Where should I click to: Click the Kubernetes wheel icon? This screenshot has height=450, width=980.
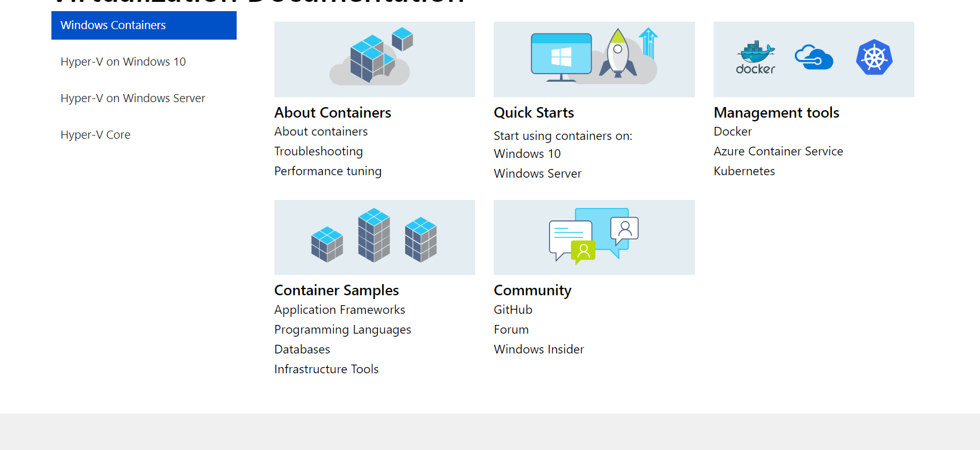(874, 58)
